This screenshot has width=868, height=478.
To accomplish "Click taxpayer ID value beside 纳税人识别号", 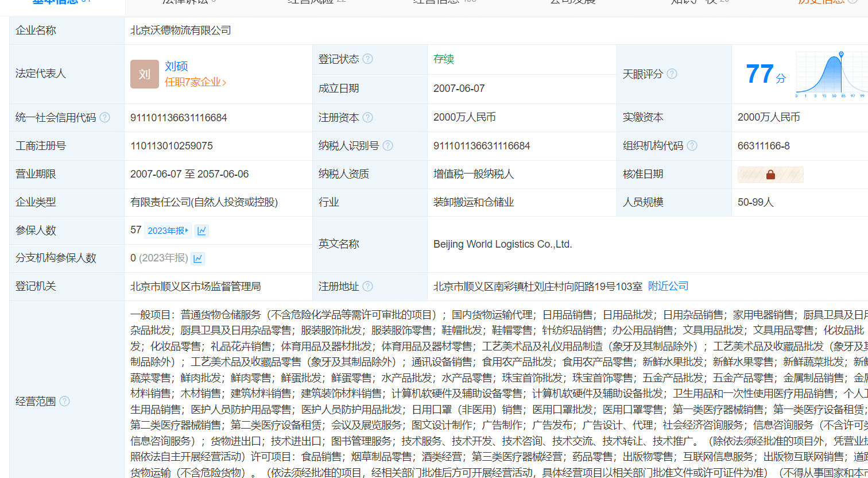I will click(x=482, y=146).
